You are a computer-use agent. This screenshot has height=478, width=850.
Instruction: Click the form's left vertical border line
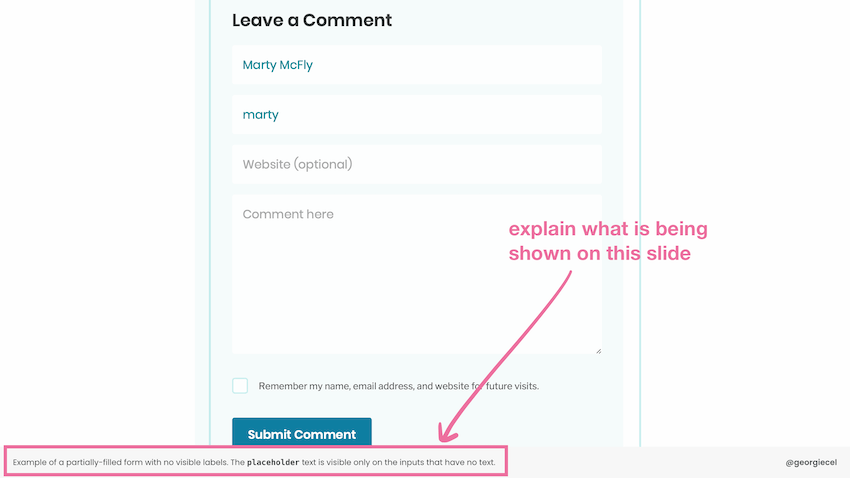coord(210,223)
